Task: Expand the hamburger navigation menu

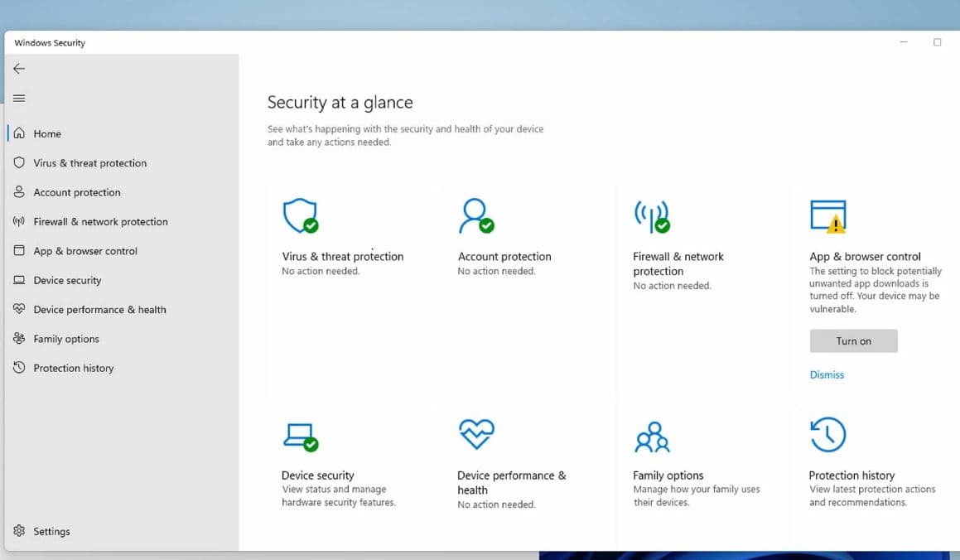Action: click(x=19, y=99)
